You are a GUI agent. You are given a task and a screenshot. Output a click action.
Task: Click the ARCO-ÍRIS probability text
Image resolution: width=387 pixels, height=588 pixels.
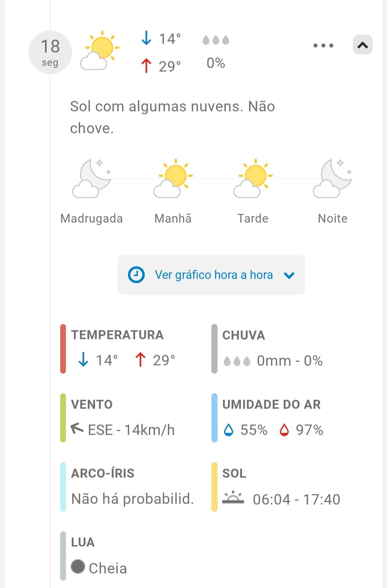pyautogui.click(x=133, y=499)
